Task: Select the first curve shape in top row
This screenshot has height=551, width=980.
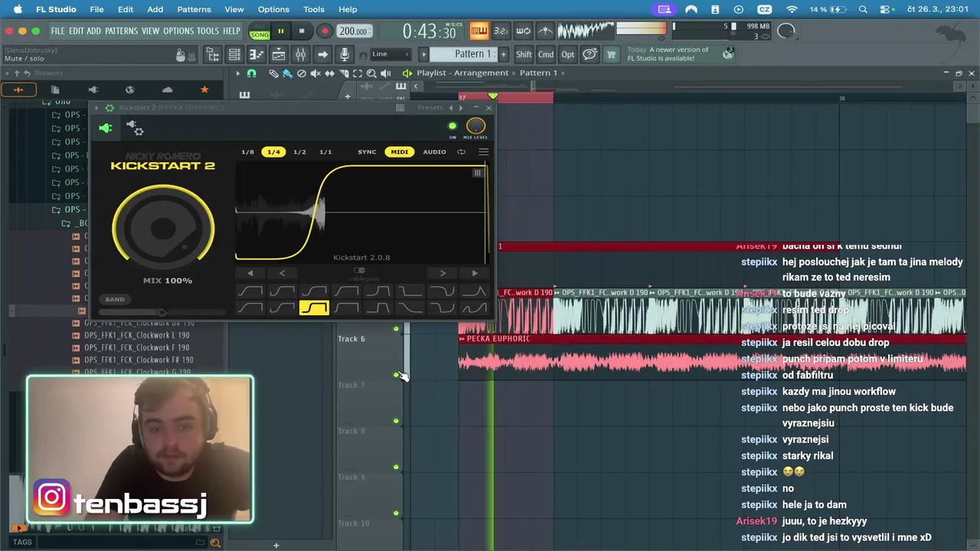Action: point(250,291)
